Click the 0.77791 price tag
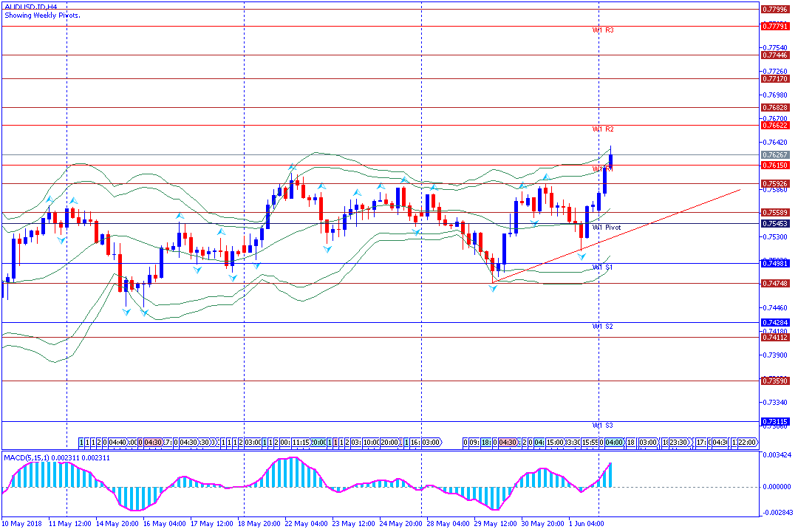The image size is (798, 532). point(775,26)
